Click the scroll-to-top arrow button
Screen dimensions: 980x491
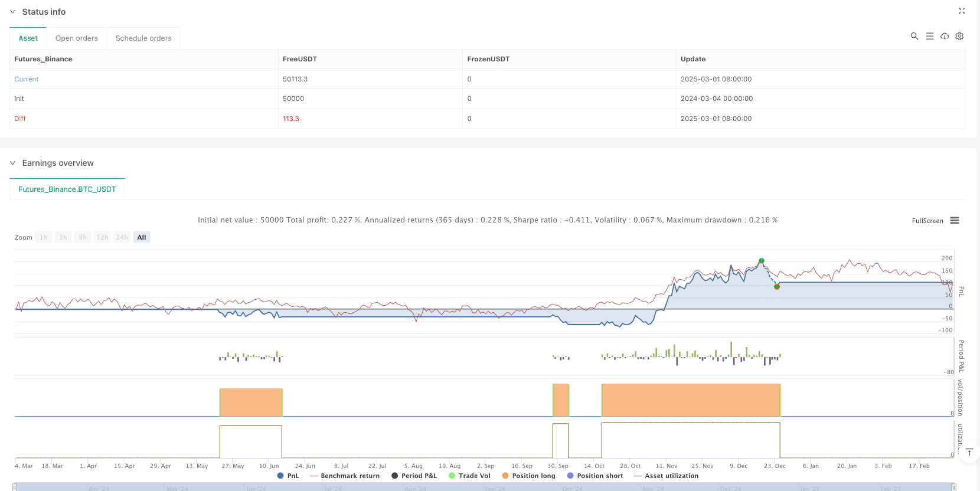pyautogui.click(x=969, y=453)
